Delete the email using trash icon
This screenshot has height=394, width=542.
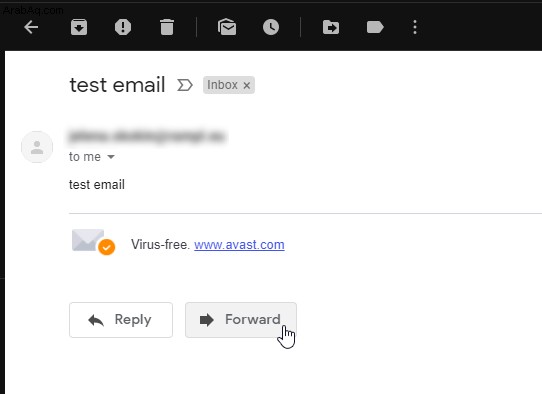(167, 27)
